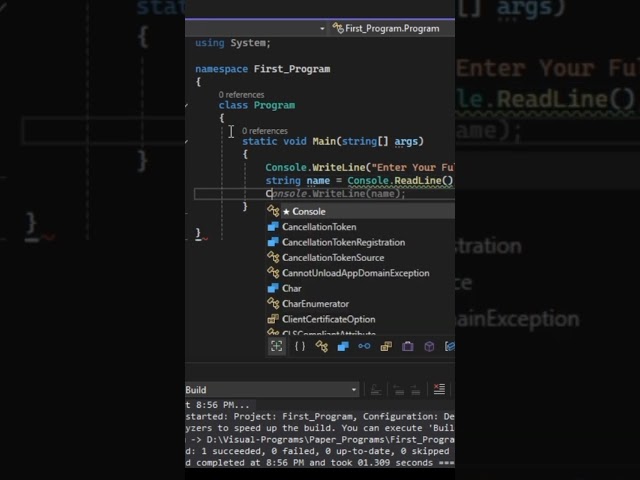Screen dimensions: 640x480
Task: Click output line 'completed at 8:56 PM'
Action: pyautogui.click(x=320, y=462)
